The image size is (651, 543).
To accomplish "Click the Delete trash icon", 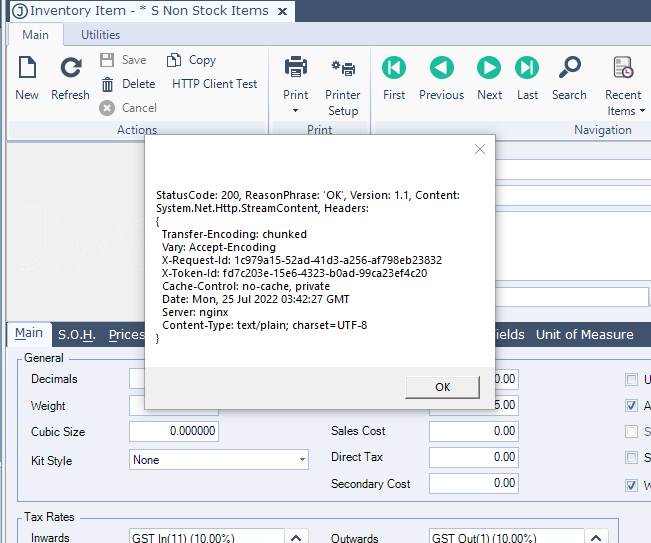I will tap(107, 84).
